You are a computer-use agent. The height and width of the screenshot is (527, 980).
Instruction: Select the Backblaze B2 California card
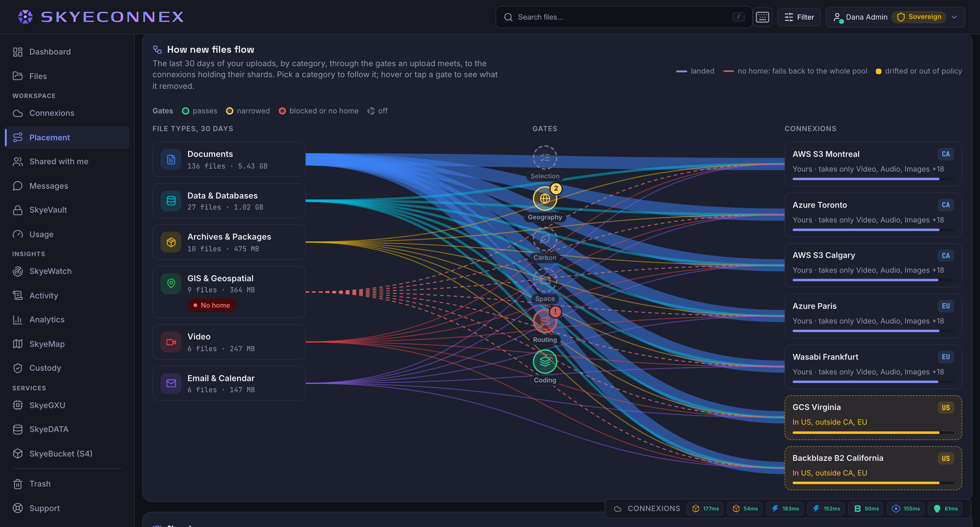click(x=873, y=468)
